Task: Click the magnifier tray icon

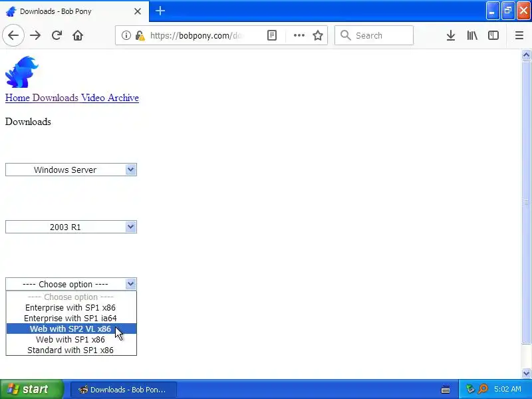Action: point(483,389)
